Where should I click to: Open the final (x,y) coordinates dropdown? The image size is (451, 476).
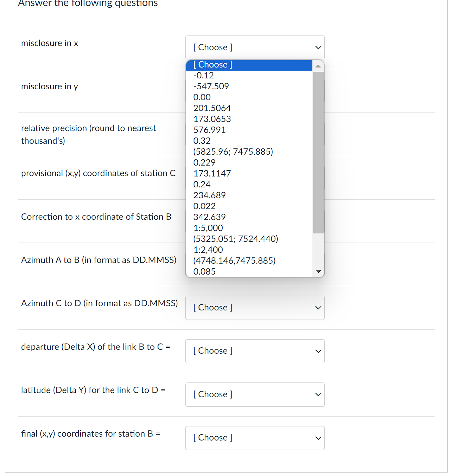point(254,438)
